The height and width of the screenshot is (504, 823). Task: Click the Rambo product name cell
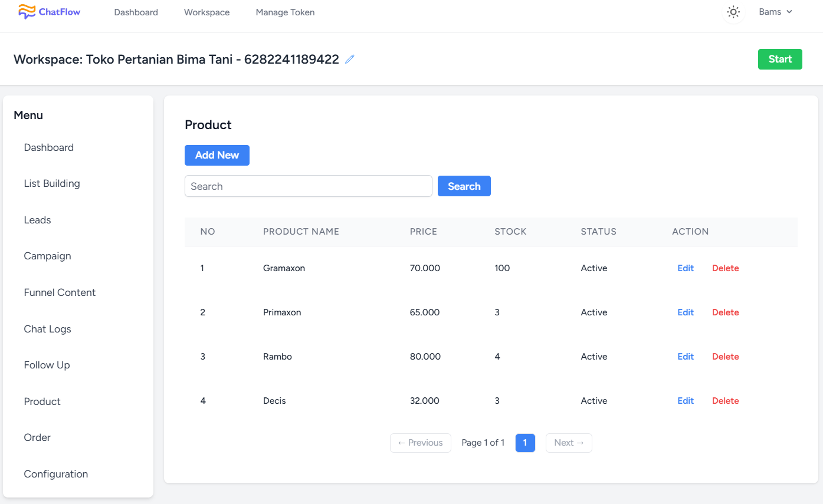(x=277, y=357)
